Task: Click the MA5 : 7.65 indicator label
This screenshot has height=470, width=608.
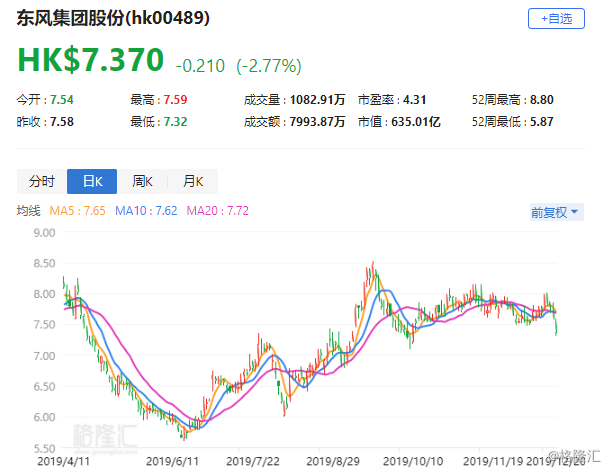Action: (78, 211)
